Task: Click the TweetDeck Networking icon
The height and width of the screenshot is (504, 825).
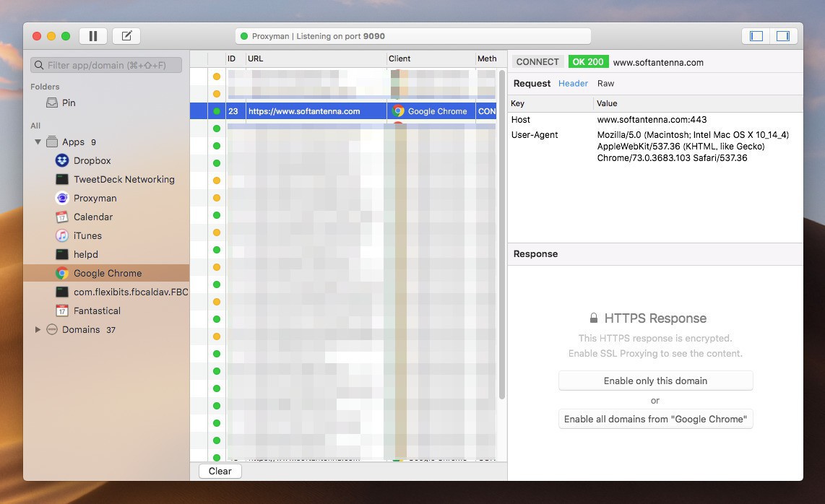Action: coord(62,179)
